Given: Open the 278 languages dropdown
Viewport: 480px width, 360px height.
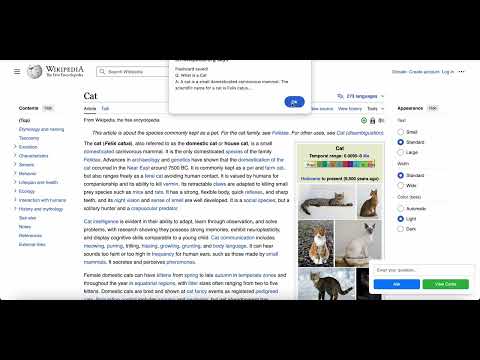Looking at the screenshot, I should pos(361,96).
